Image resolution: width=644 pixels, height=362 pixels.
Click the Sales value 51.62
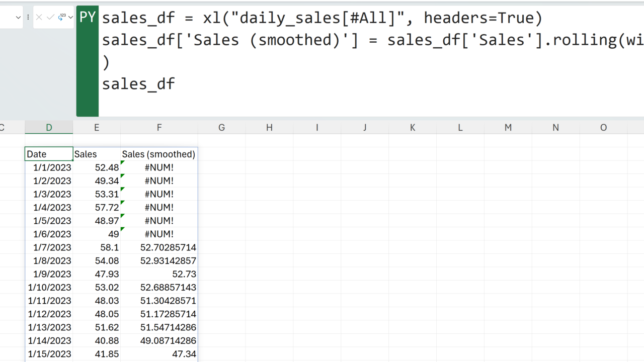(x=97, y=327)
